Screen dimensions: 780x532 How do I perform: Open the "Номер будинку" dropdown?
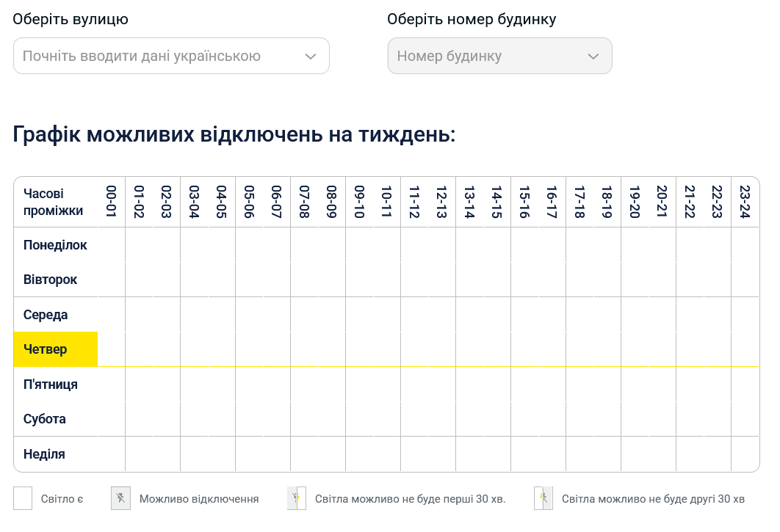click(499, 56)
